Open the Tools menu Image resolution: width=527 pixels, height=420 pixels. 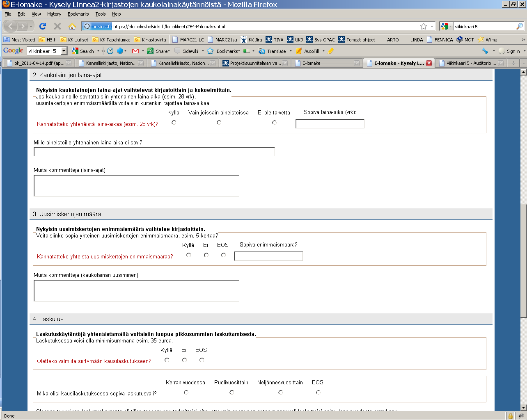(101, 14)
